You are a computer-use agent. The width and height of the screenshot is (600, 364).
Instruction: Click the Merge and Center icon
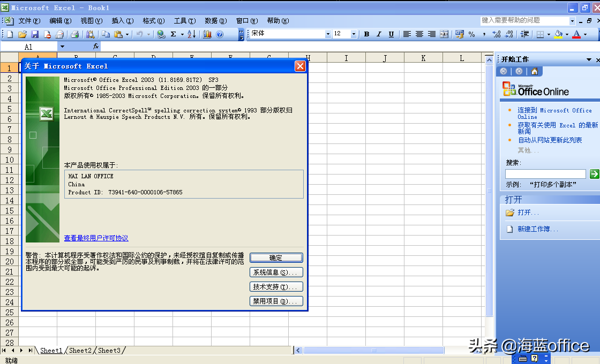(444, 34)
